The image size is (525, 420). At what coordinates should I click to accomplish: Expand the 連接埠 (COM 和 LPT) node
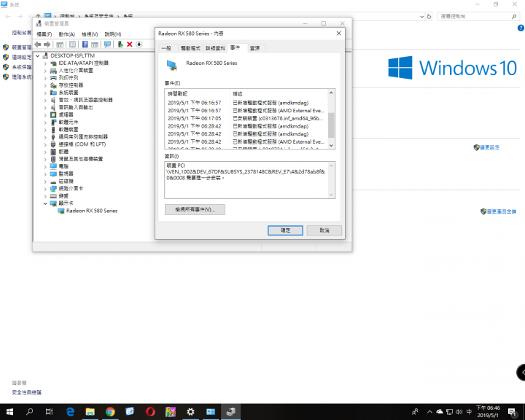tap(45, 144)
